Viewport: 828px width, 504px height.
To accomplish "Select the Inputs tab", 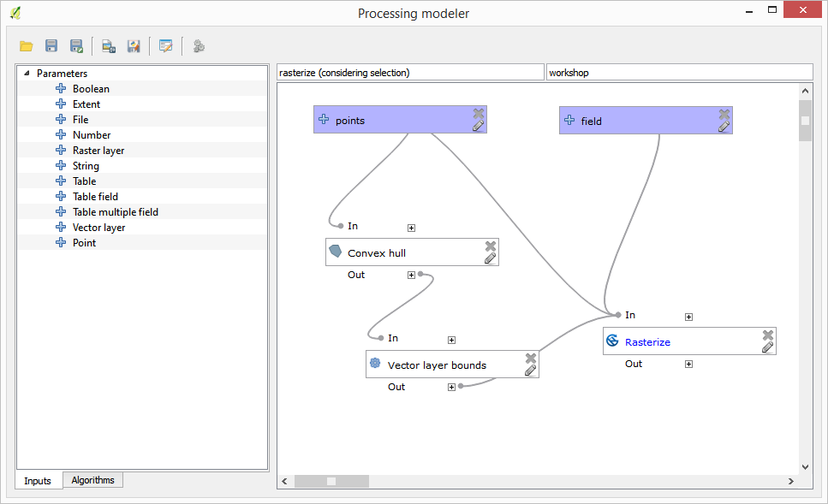I will click(38, 481).
